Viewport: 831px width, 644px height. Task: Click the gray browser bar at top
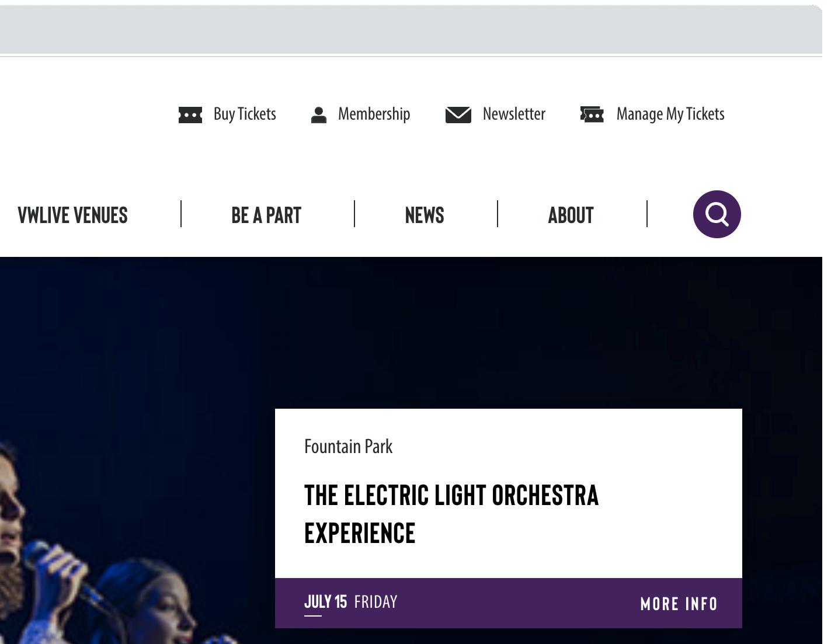[x=409, y=29]
